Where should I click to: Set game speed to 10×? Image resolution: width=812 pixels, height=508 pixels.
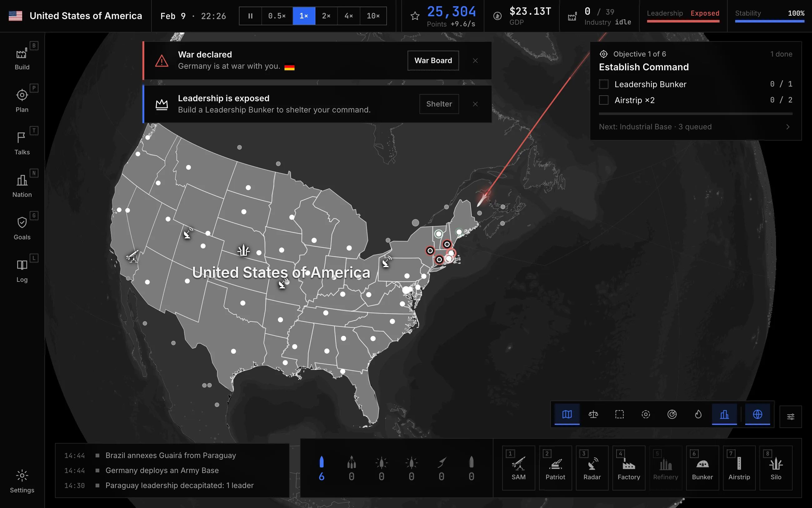[x=373, y=16]
